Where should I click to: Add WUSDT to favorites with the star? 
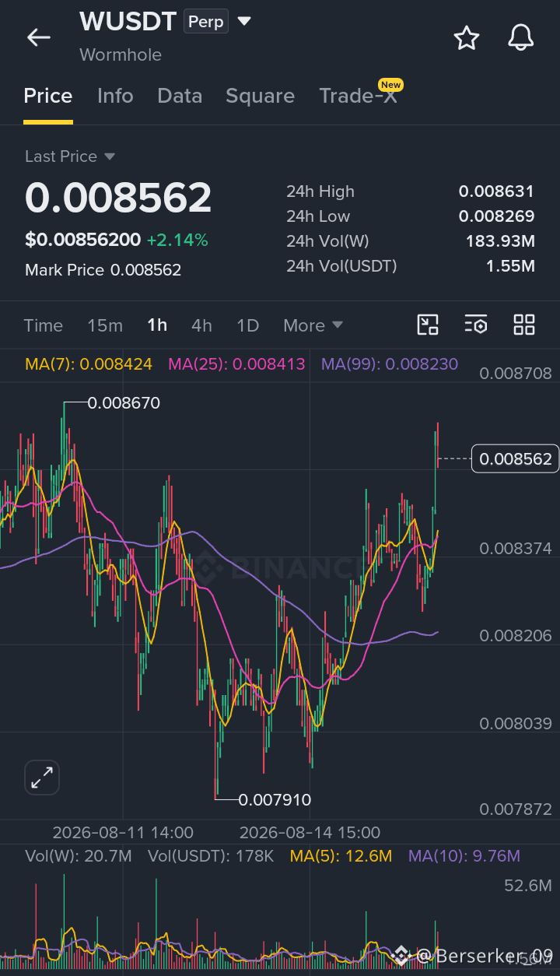(466, 37)
